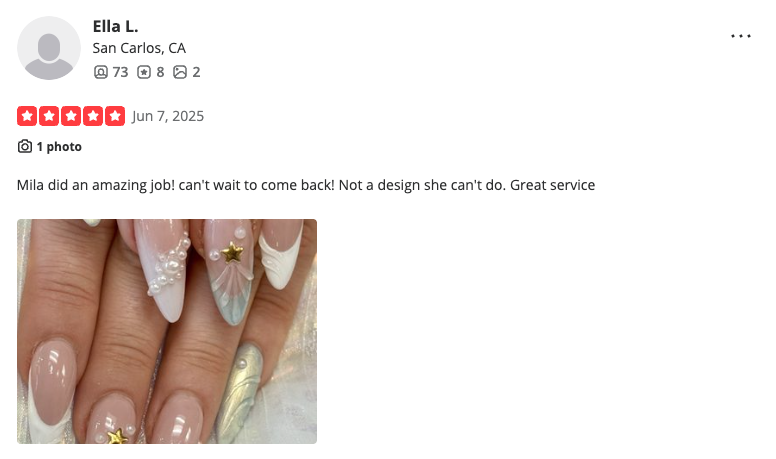
Task: Click the third red rating star
Action: click(x=71, y=116)
